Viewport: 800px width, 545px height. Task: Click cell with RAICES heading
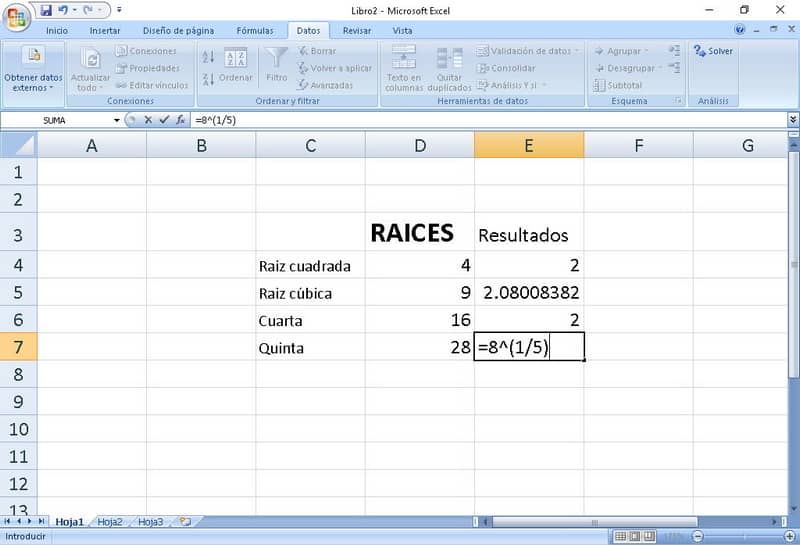(419, 232)
